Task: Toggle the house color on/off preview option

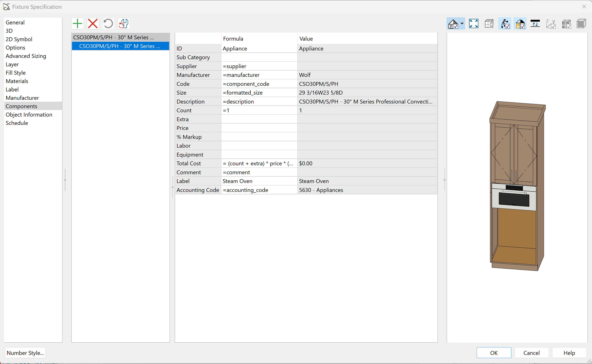Action: pyautogui.click(x=520, y=24)
